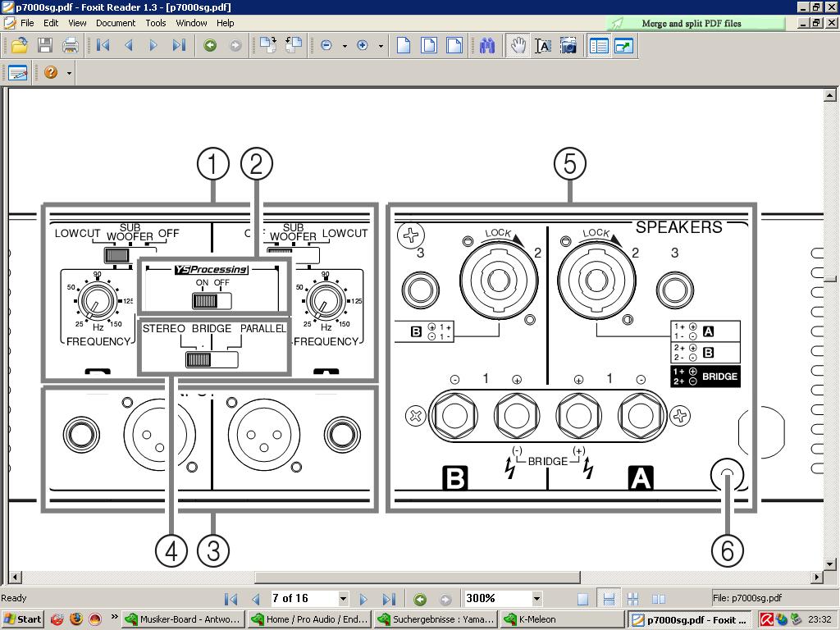Viewport: 840px width, 630px height.
Task: Open the Edit menu
Action: point(51,23)
